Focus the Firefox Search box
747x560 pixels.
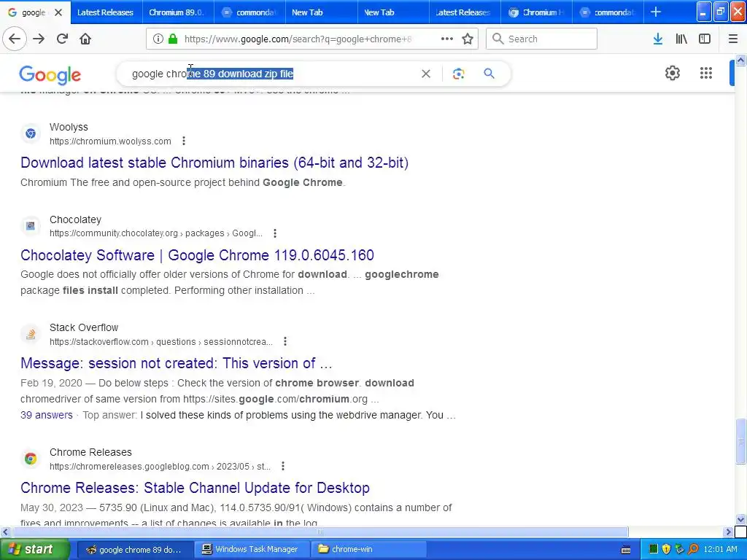click(x=541, y=39)
